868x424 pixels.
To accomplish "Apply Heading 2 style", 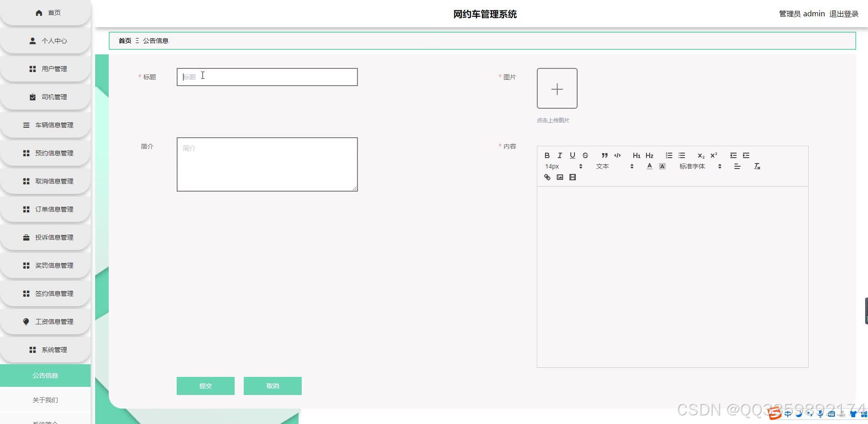I will (x=649, y=155).
